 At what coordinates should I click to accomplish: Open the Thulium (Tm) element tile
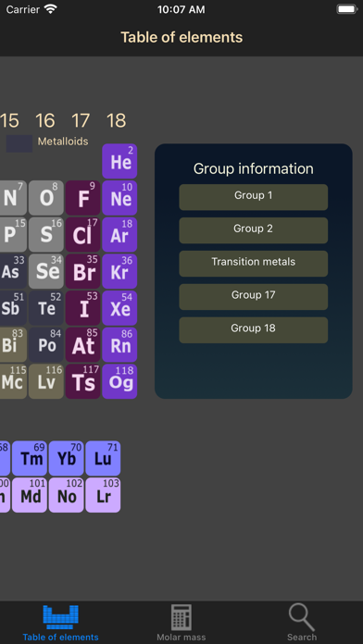pyautogui.click(x=30, y=458)
